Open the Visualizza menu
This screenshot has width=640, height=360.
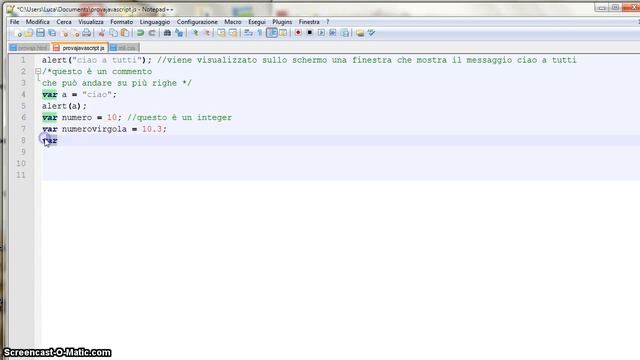pyautogui.click(x=91, y=22)
